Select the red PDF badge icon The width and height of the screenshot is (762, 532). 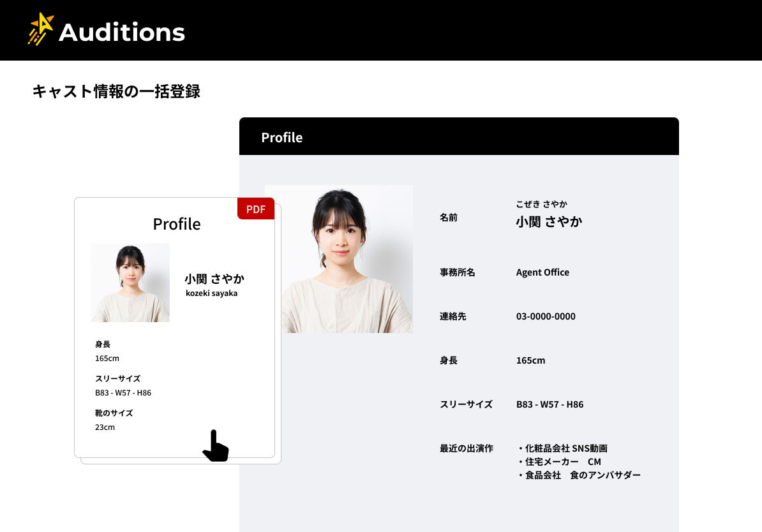point(256,209)
